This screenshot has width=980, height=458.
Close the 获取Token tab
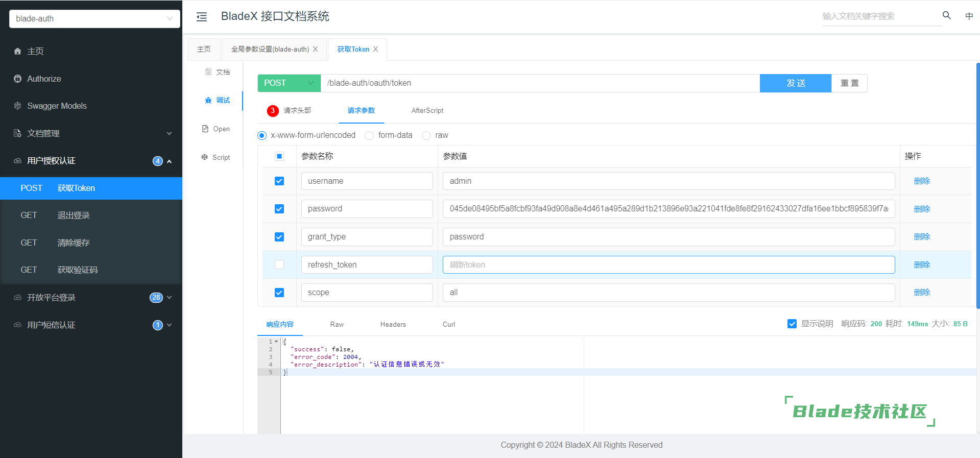point(375,49)
